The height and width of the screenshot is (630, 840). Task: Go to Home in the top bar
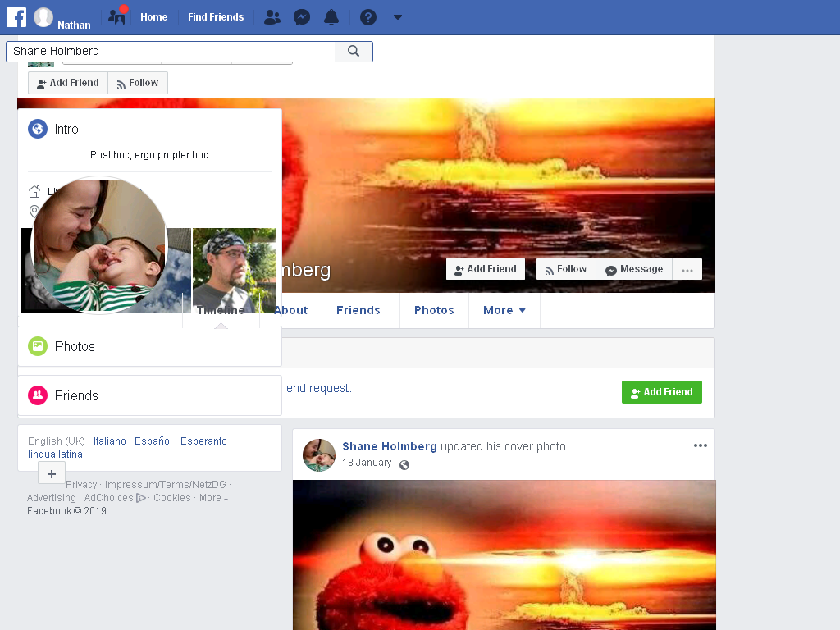[153, 17]
